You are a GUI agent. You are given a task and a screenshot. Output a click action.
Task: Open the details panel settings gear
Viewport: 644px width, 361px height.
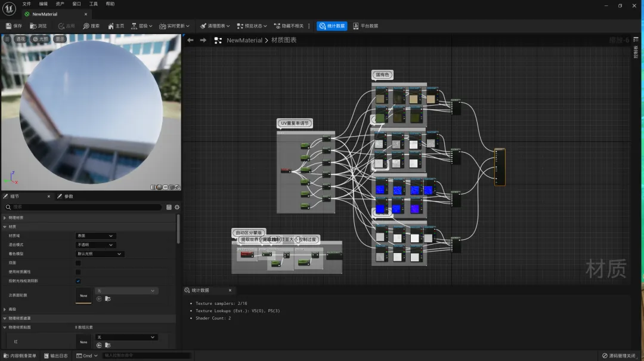click(x=177, y=207)
